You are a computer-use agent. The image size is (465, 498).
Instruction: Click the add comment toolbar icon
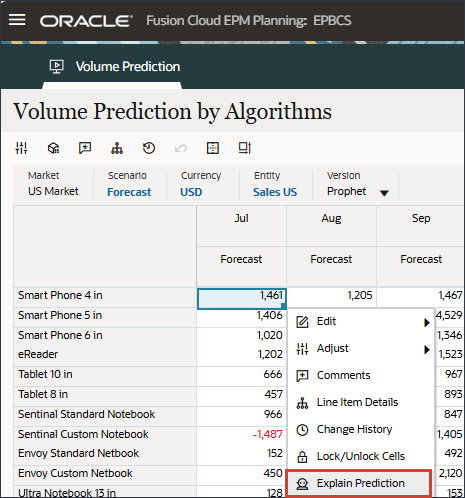point(85,148)
